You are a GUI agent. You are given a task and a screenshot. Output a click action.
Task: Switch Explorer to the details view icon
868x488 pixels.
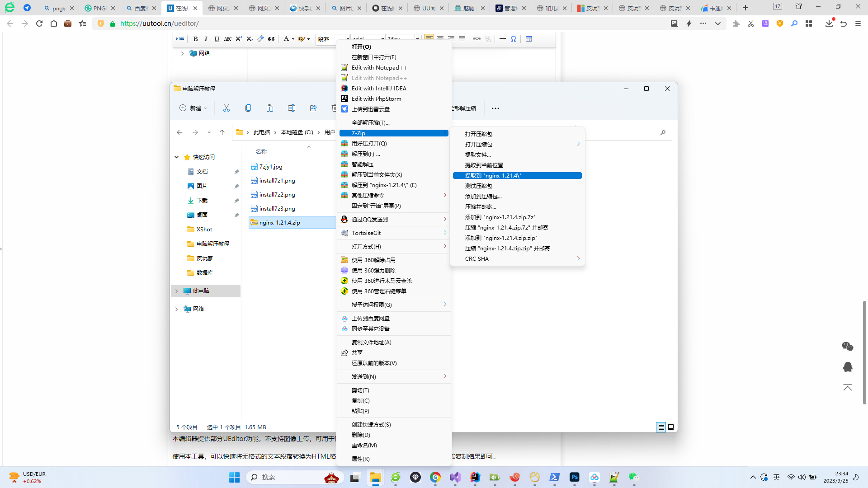[x=661, y=427]
